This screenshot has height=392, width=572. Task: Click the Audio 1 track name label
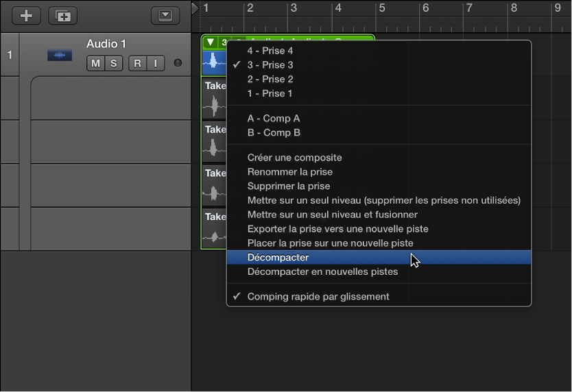click(106, 44)
